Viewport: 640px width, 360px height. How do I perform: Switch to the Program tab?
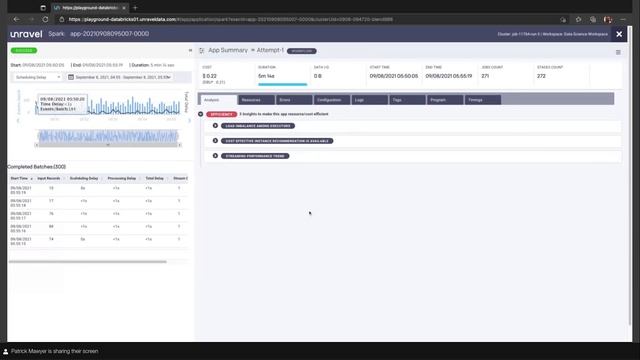445,100
